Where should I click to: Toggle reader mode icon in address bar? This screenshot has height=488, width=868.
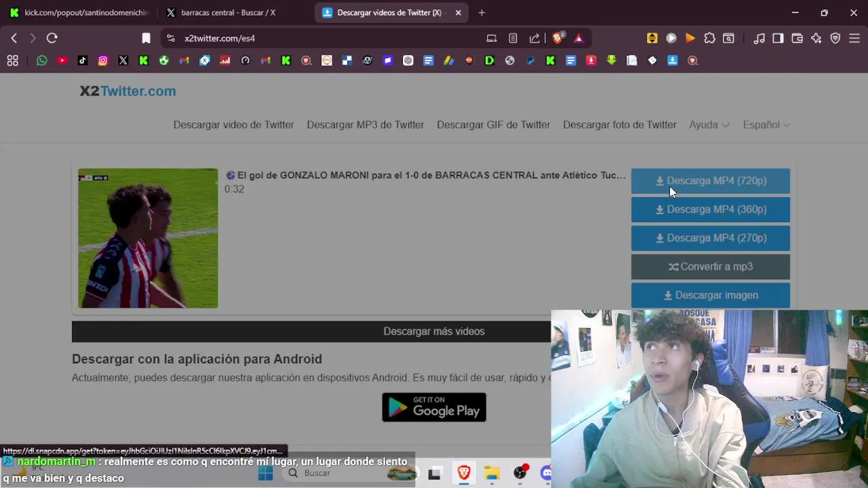pos(513,38)
